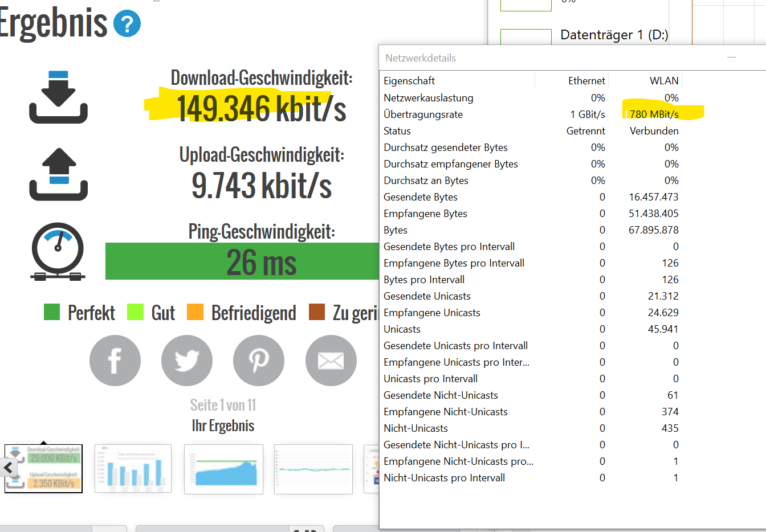
Task: Share the result on Facebook
Action: click(115, 360)
